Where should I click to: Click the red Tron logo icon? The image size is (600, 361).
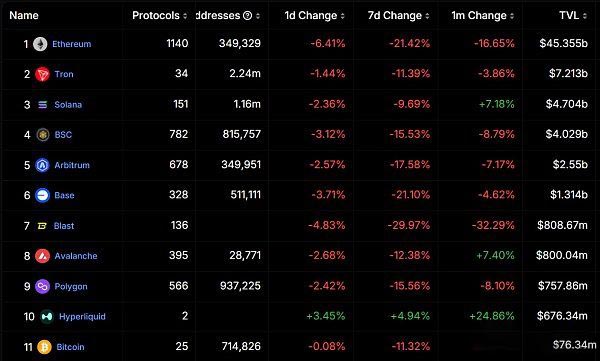(42, 74)
